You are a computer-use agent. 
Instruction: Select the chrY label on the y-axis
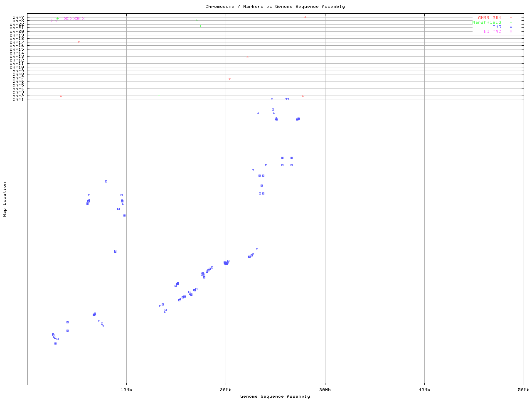tap(18, 17)
